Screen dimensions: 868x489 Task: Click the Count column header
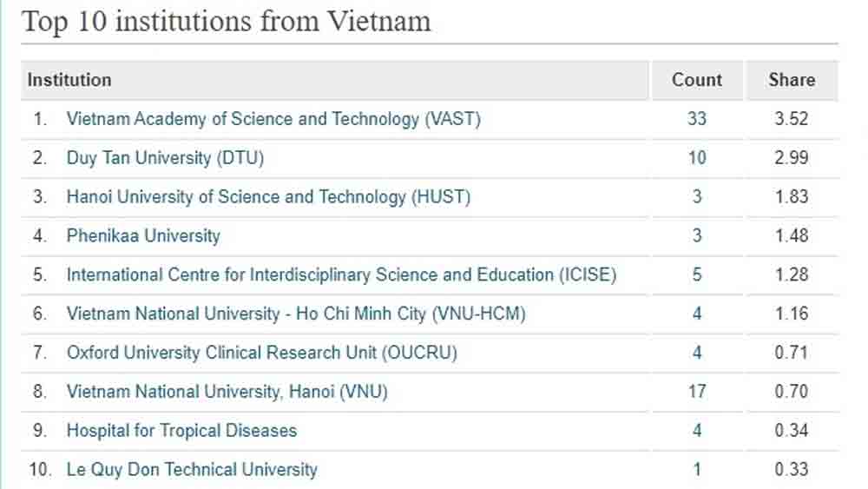tap(697, 80)
